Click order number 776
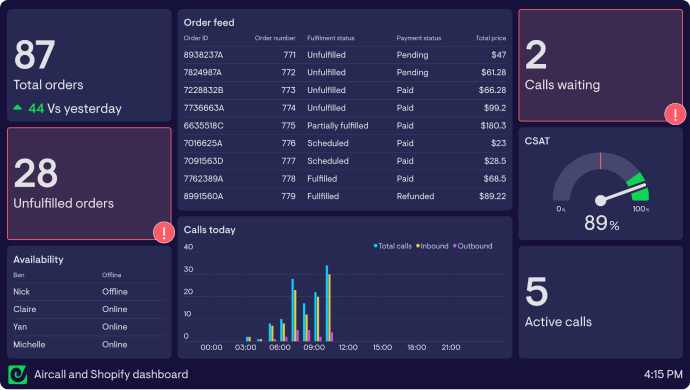 [288, 143]
